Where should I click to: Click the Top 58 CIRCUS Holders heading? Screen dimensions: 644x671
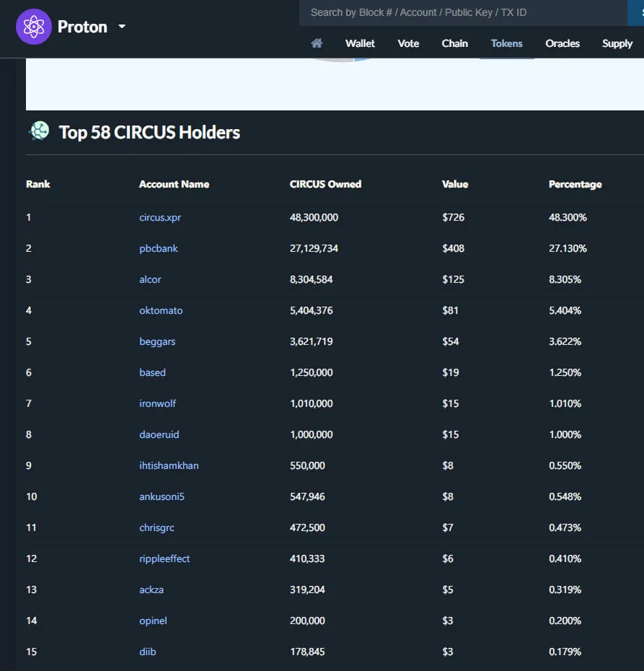[149, 132]
